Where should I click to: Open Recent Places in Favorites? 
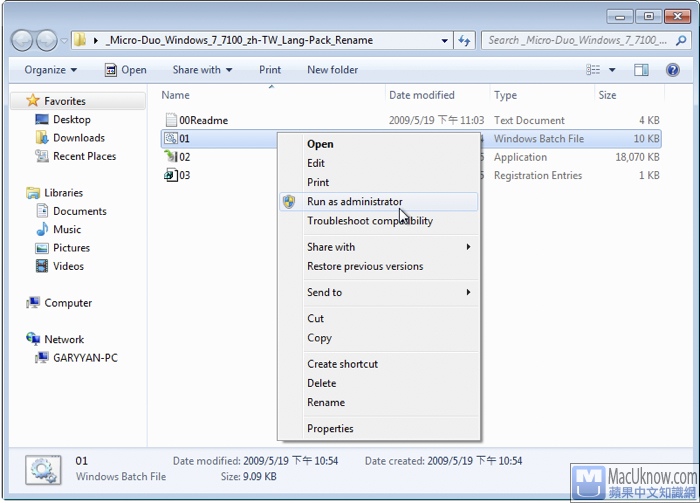point(84,156)
